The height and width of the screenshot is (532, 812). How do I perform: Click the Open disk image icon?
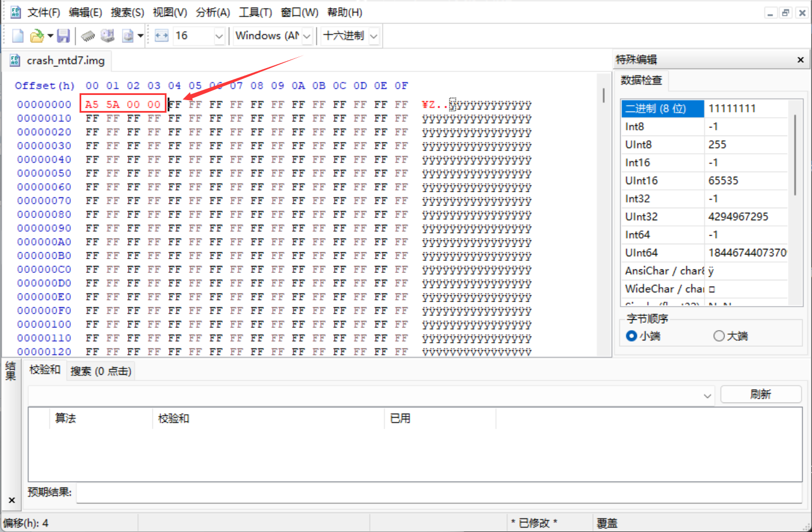pos(128,36)
